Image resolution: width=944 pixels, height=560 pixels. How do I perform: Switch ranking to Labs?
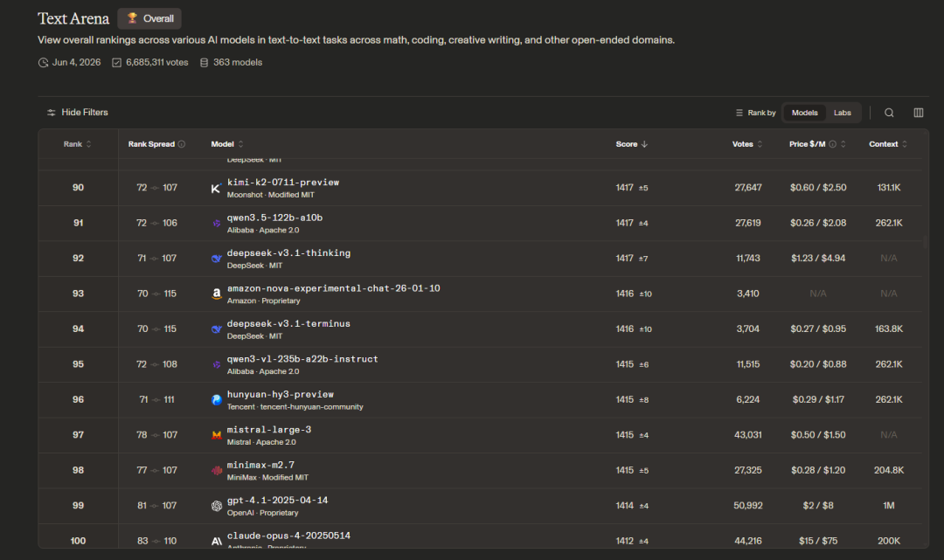coord(843,113)
